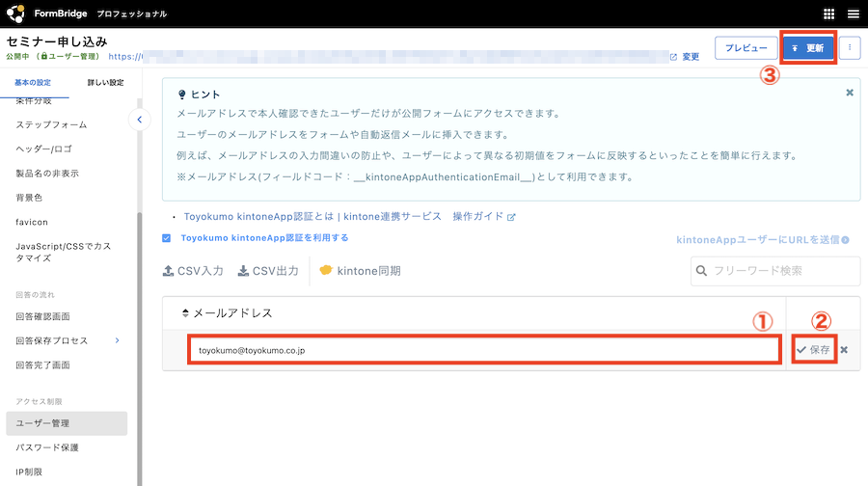Image resolution: width=868 pixels, height=486 pixels.
Task: Open パスワード保護 in sidebar
Action: (x=47, y=447)
